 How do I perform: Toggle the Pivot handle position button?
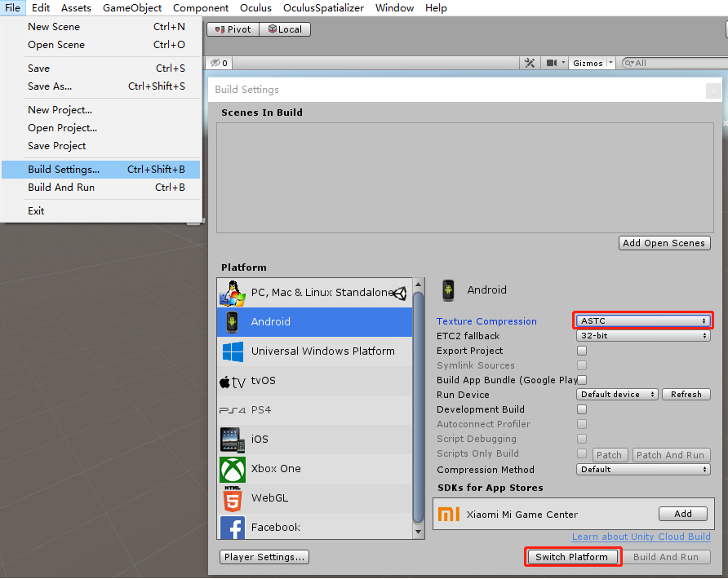pos(233,29)
